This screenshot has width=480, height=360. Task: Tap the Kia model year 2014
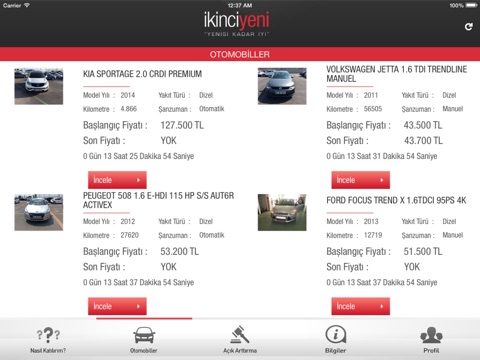[128, 95]
